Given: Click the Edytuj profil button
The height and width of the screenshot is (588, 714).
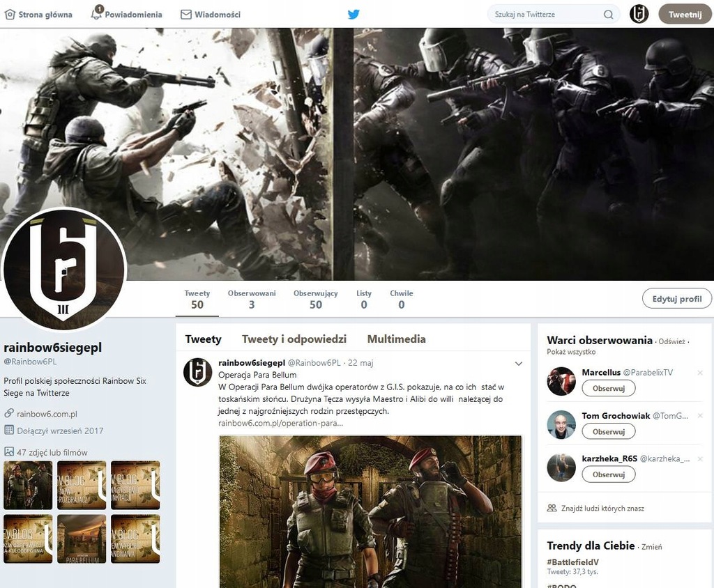Looking at the screenshot, I should tap(676, 299).
